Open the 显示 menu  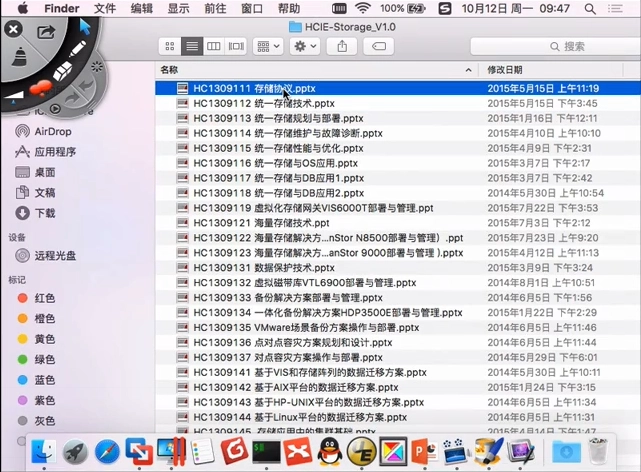[178, 8]
